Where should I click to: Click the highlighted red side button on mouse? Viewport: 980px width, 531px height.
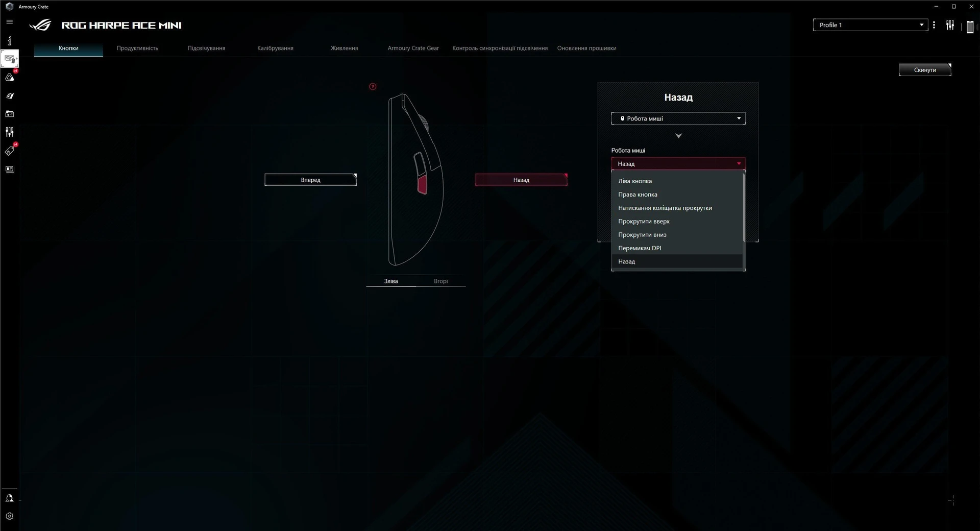click(422, 184)
